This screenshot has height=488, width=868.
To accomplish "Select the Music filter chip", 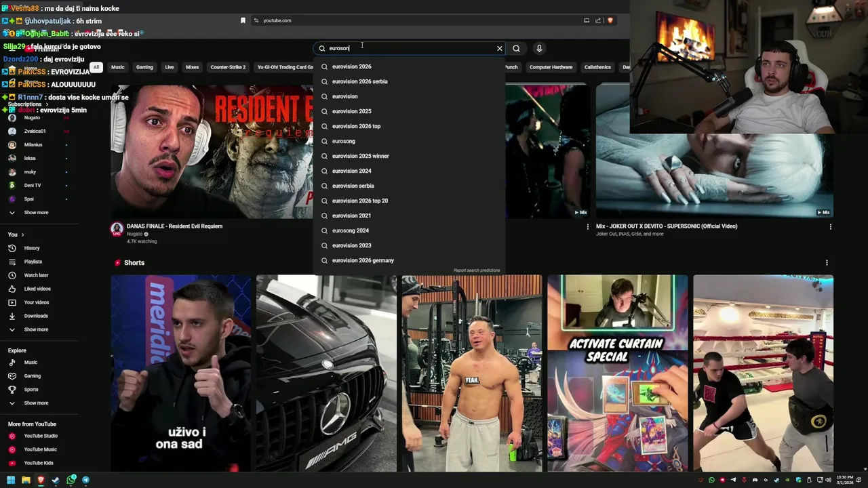I will (118, 67).
